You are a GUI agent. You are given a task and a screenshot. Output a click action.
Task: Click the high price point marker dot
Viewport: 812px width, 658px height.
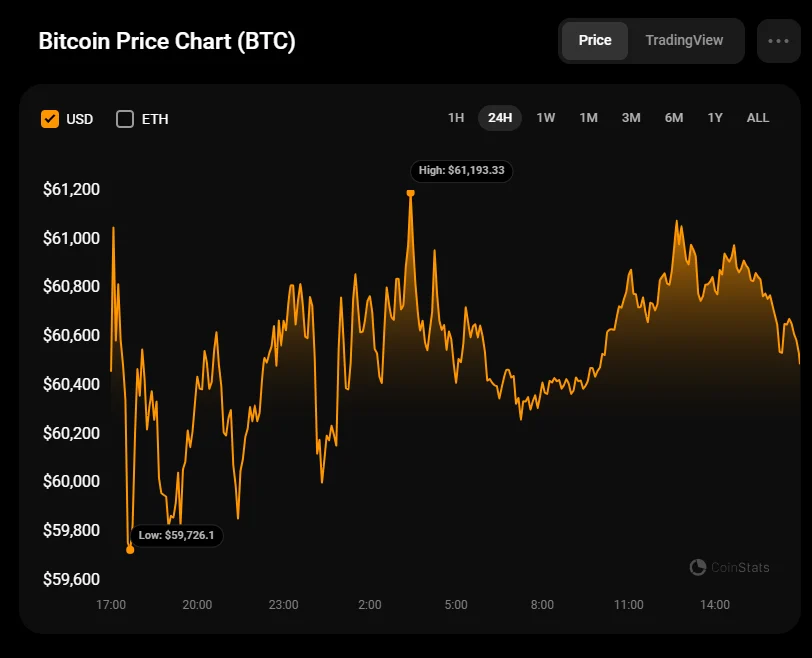[410, 192]
